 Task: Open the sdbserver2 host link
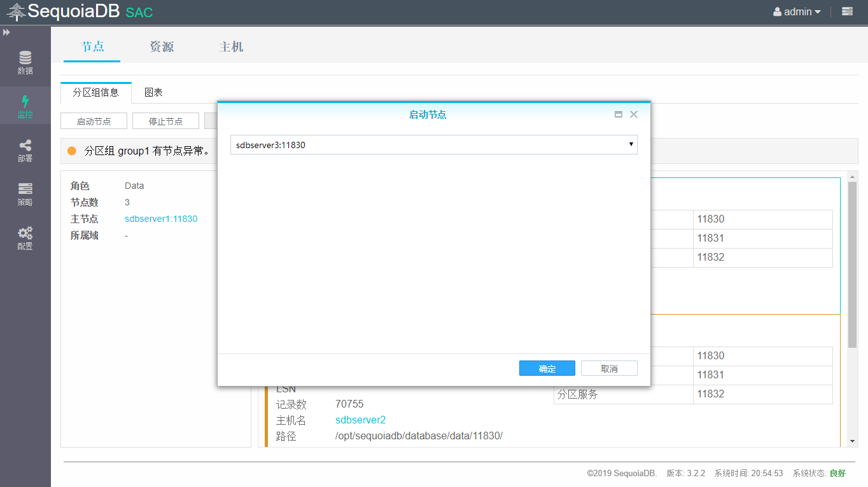pyautogui.click(x=360, y=420)
